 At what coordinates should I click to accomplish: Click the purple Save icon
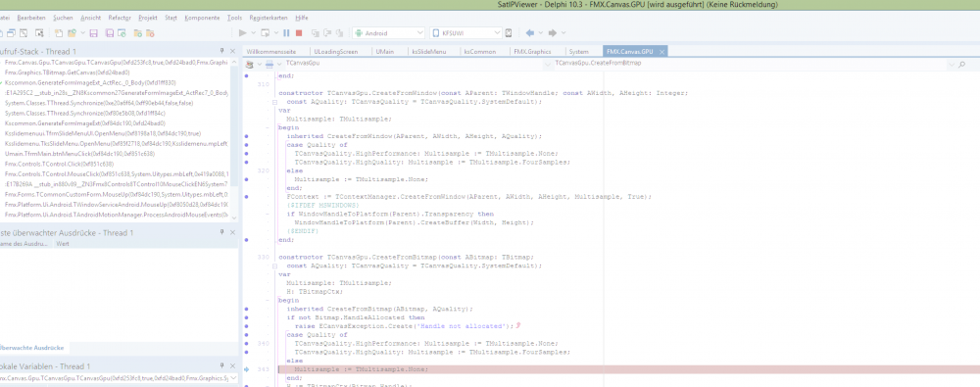[x=94, y=32]
